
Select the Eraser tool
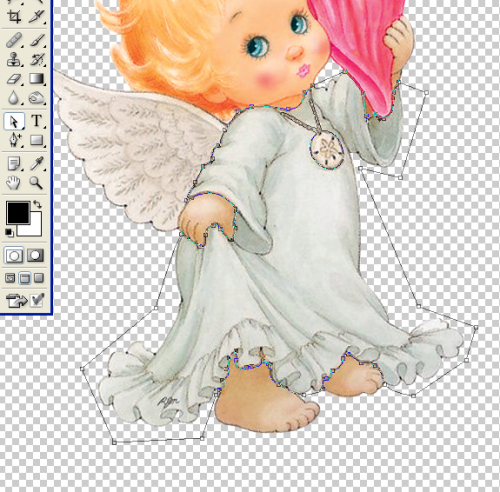tap(14, 79)
